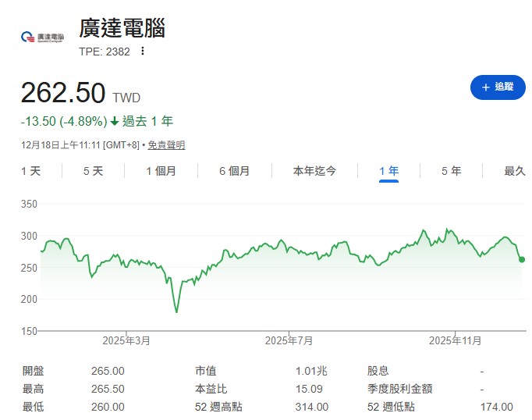Open the 免責聲明 disclaimer link
Image resolution: width=532 pixels, height=420 pixels.
[x=166, y=145]
